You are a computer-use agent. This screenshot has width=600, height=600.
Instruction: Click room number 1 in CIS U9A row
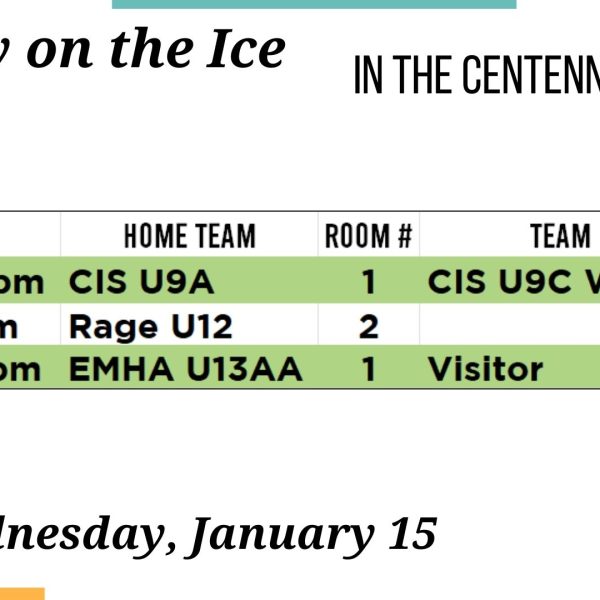(368, 281)
